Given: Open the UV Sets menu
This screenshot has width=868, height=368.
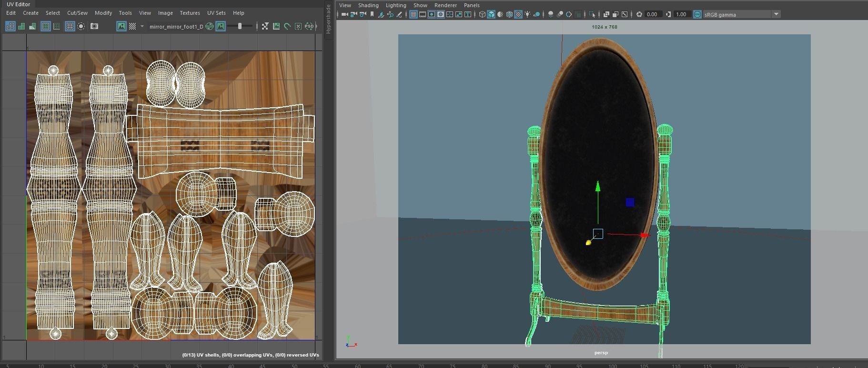Looking at the screenshot, I should (x=216, y=13).
